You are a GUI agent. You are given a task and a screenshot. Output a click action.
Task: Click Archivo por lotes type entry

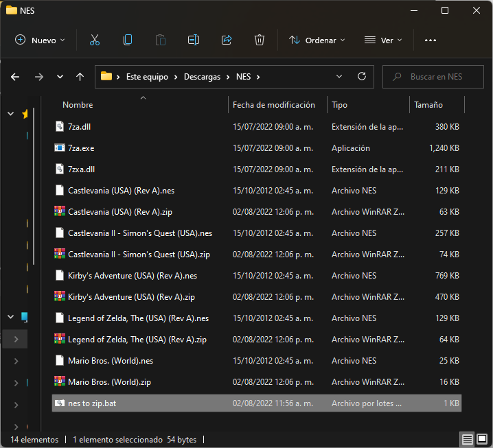tap(366, 403)
